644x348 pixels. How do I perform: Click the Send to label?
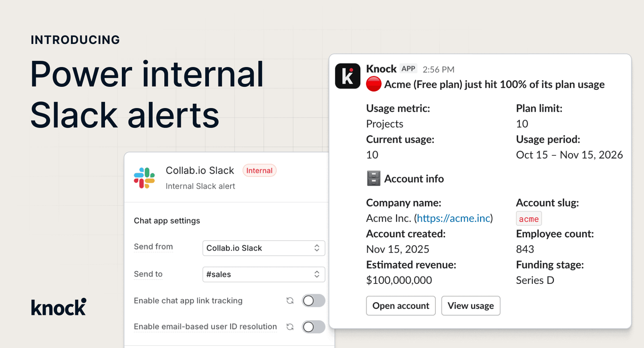[148, 274]
